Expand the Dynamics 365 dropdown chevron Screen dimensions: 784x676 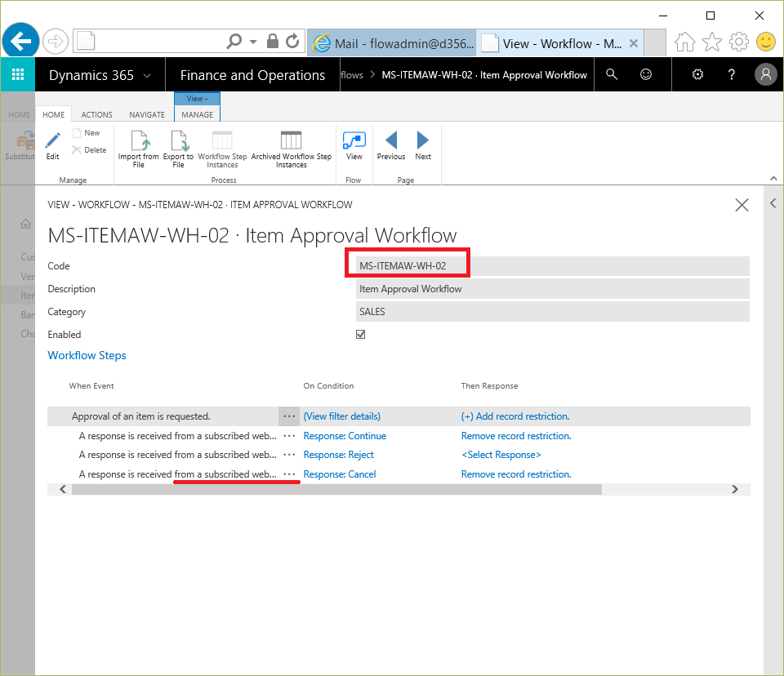pos(147,75)
